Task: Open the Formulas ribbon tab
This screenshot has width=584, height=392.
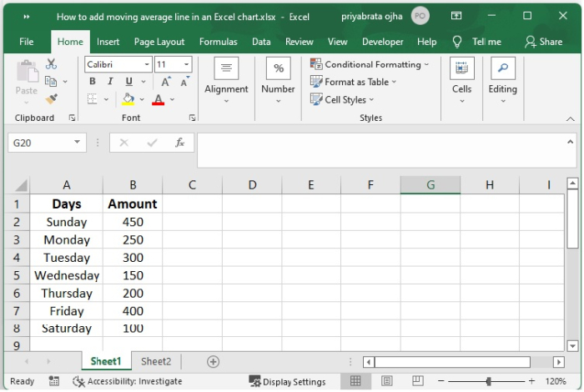Action: pyautogui.click(x=218, y=42)
